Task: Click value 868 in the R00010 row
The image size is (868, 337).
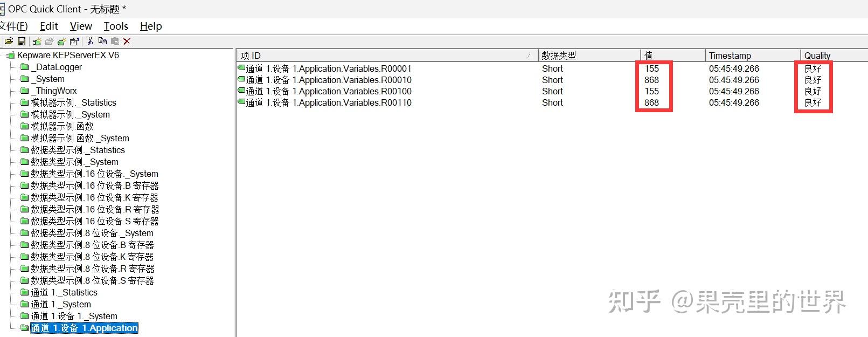Action: click(652, 80)
